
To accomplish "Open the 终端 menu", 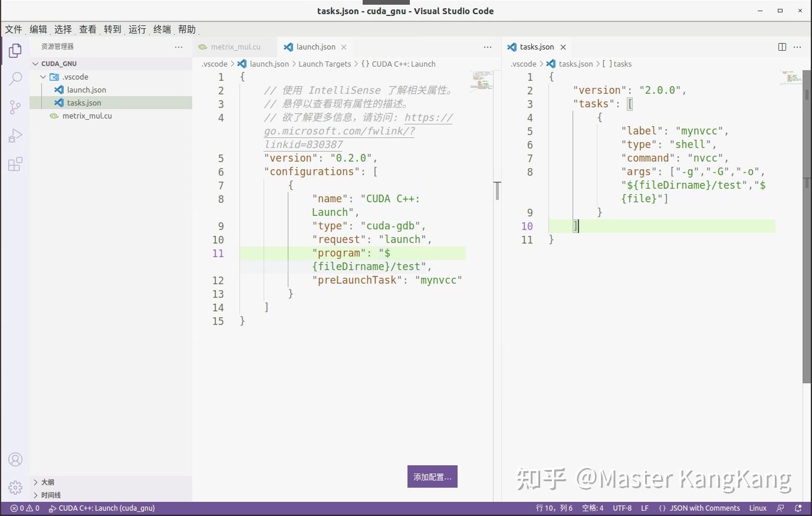I will (162, 29).
